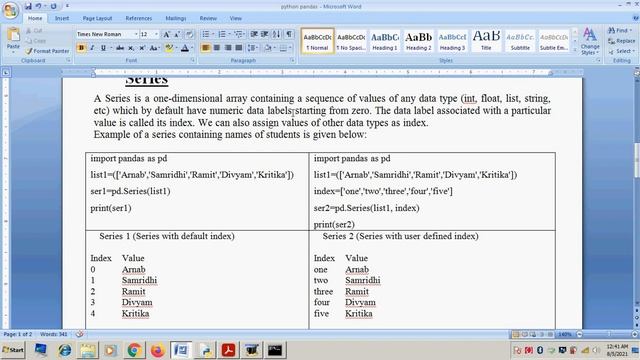Screen dimensions: 640x360
Task: Click the Words count in status bar
Action: 53,334
